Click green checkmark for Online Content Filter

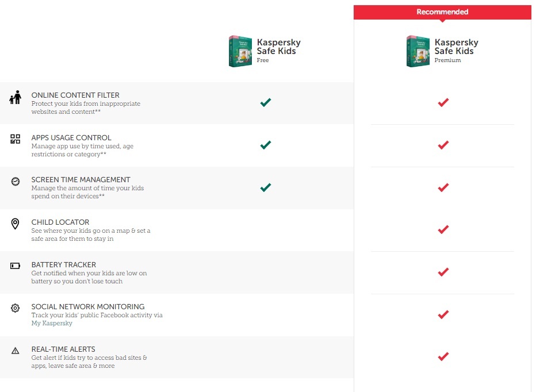pos(265,102)
